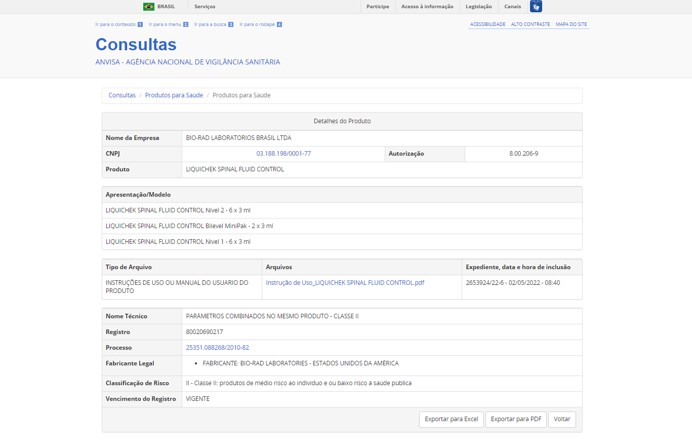Click the Exportar para Excel button
The image size is (692, 444).
[451, 419]
